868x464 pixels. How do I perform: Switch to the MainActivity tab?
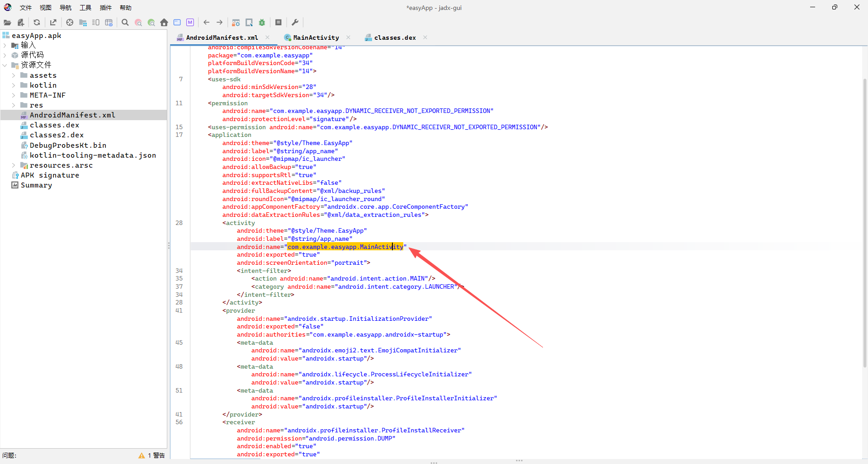click(316, 37)
